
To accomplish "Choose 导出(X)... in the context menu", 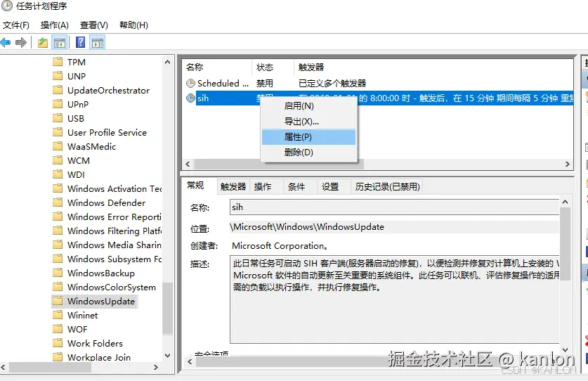I will (x=308, y=121).
